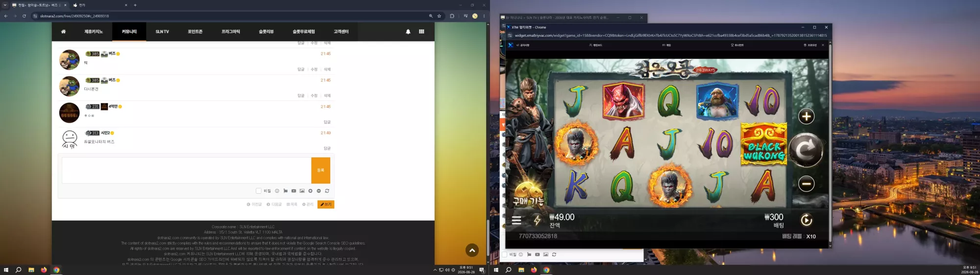Submit comment with the orange 등록 button

coord(320,170)
